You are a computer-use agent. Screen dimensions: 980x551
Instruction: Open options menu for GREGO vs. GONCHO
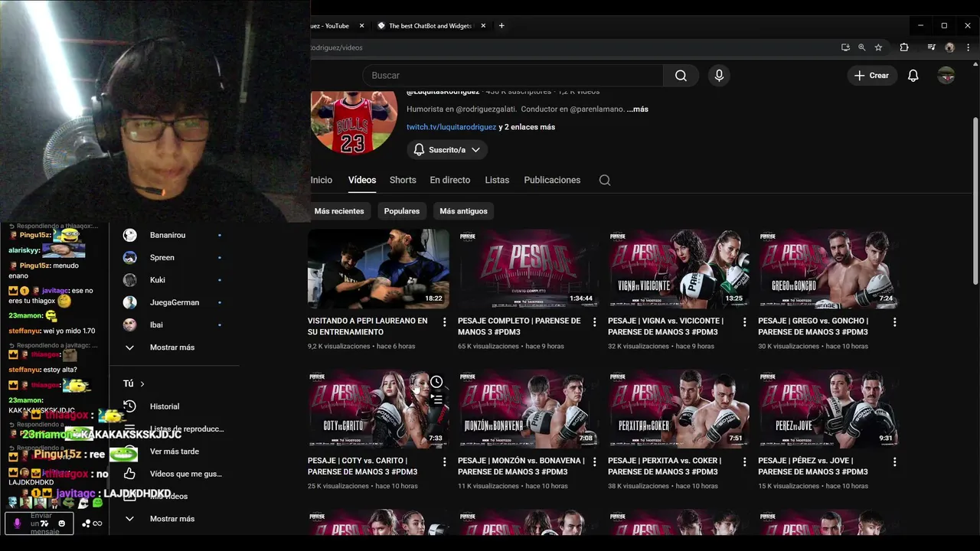(x=894, y=322)
